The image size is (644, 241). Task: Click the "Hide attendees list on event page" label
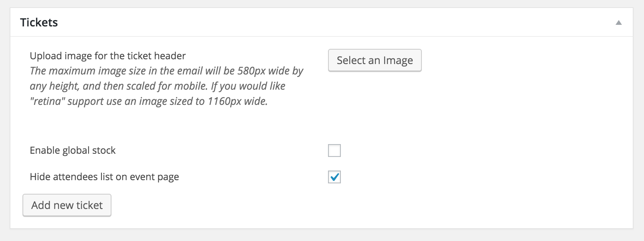pyautogui.click(x=104, y=177)
